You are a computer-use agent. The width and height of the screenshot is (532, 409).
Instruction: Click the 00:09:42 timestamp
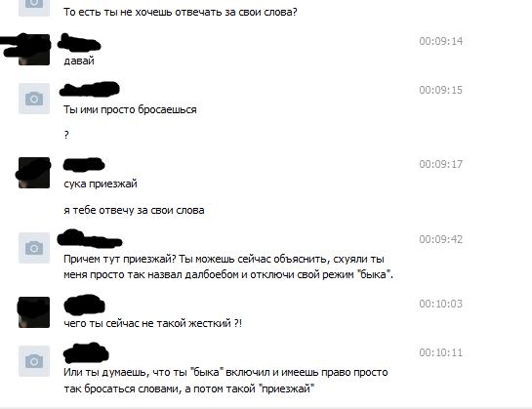point(441,239)
